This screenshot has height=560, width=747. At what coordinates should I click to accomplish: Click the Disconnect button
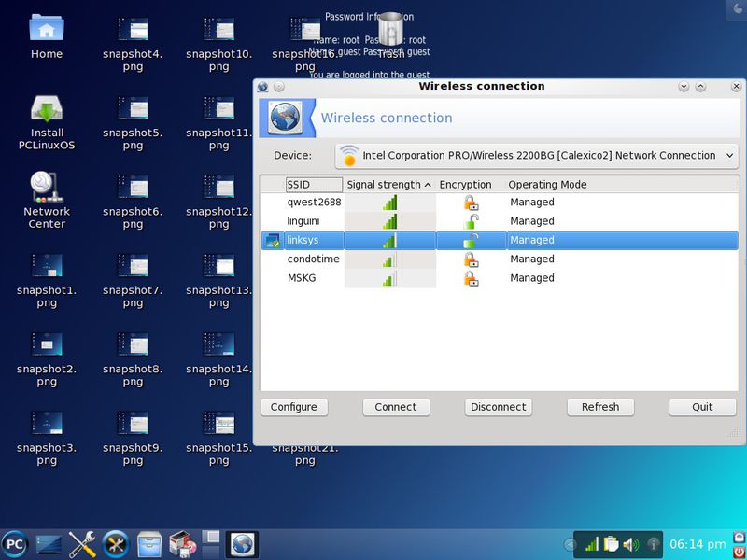tap(499, 407)
